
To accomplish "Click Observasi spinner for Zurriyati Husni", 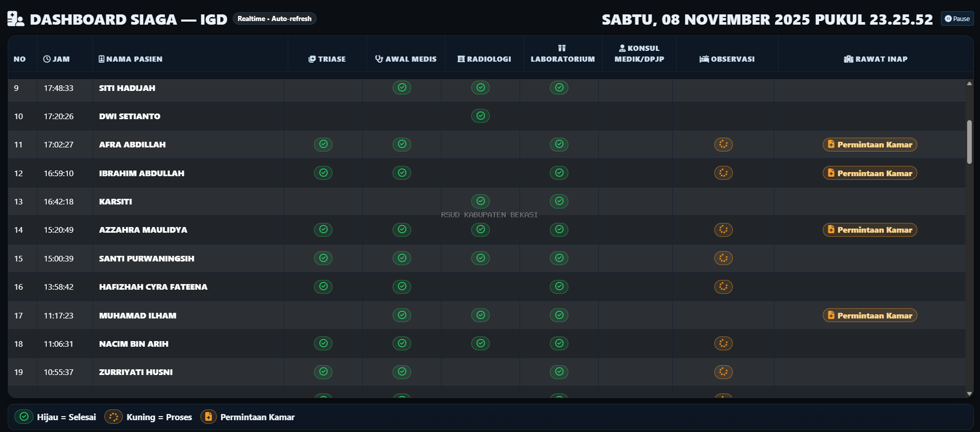I will point(723,372).
